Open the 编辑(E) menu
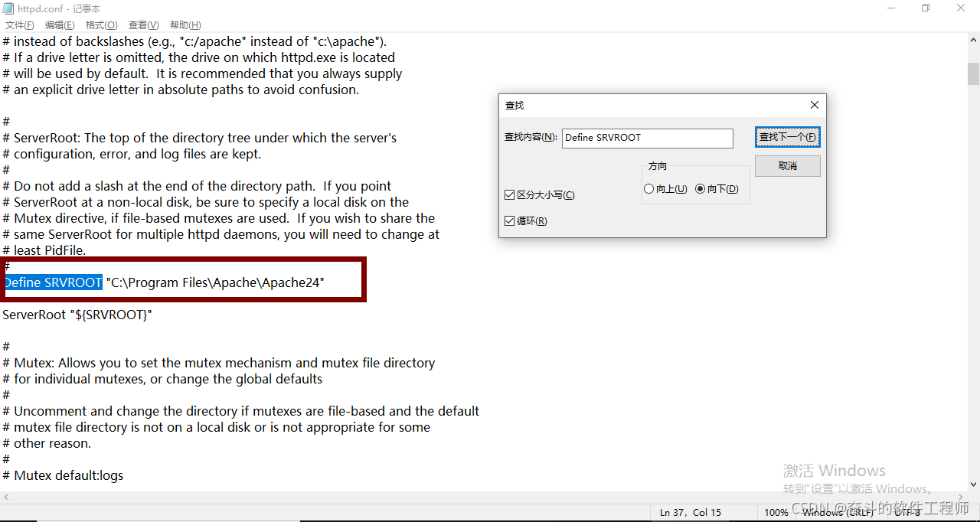980x522 pixels. 60,25
